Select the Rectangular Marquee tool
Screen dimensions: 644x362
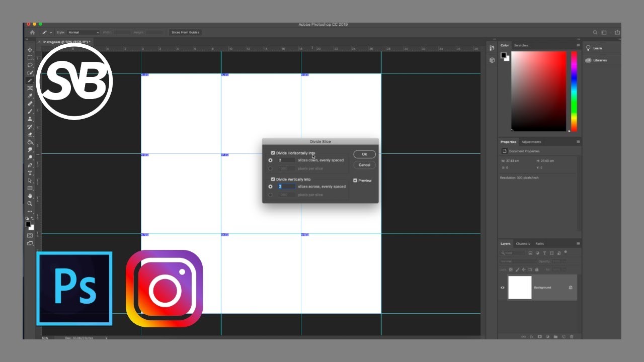click(x=30, y=57)
